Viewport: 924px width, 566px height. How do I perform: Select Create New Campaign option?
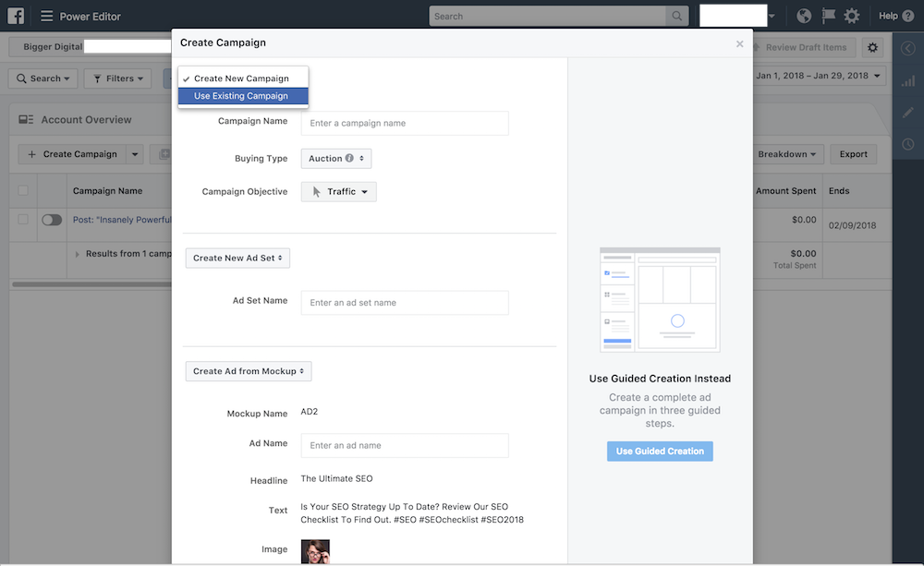click(x=243, y=78)
